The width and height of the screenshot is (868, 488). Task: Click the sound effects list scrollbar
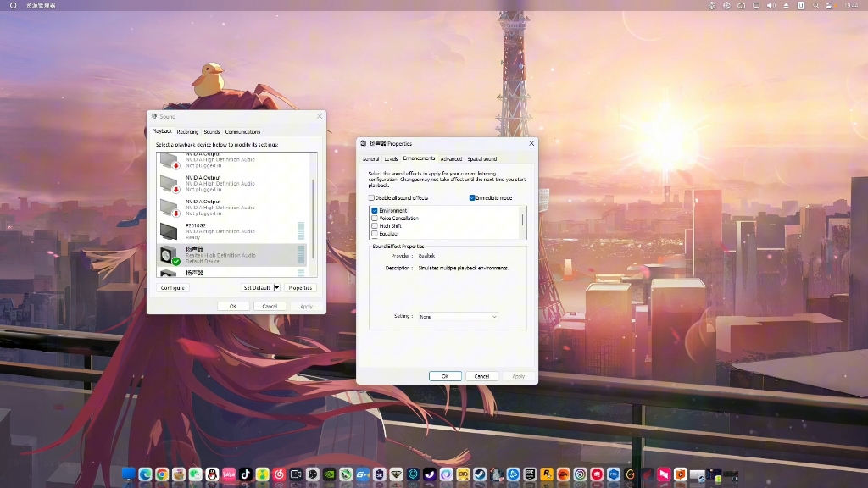(x=523, y=222)
